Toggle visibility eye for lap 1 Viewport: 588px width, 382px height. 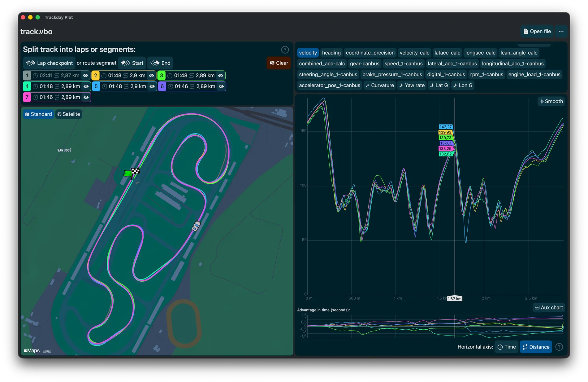pyautogui.click(x=85, y=76)
